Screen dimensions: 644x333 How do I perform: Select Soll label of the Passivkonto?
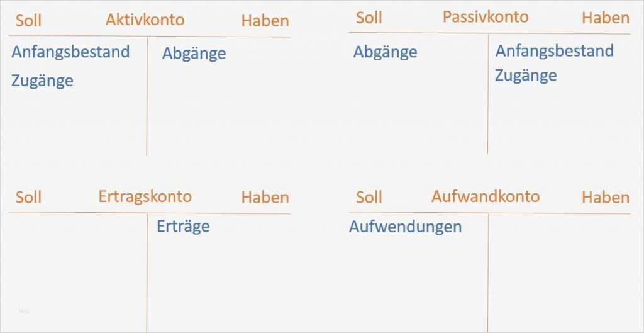(x=369, y=18)
